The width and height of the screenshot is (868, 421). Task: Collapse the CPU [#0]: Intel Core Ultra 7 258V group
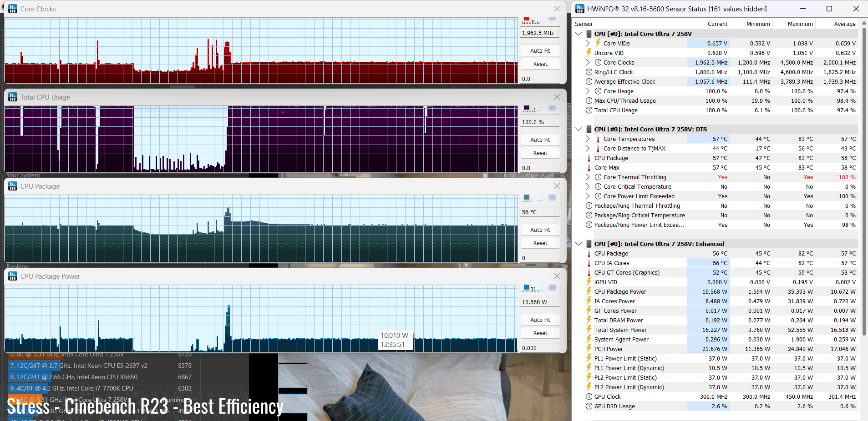[x=579, y=34]
